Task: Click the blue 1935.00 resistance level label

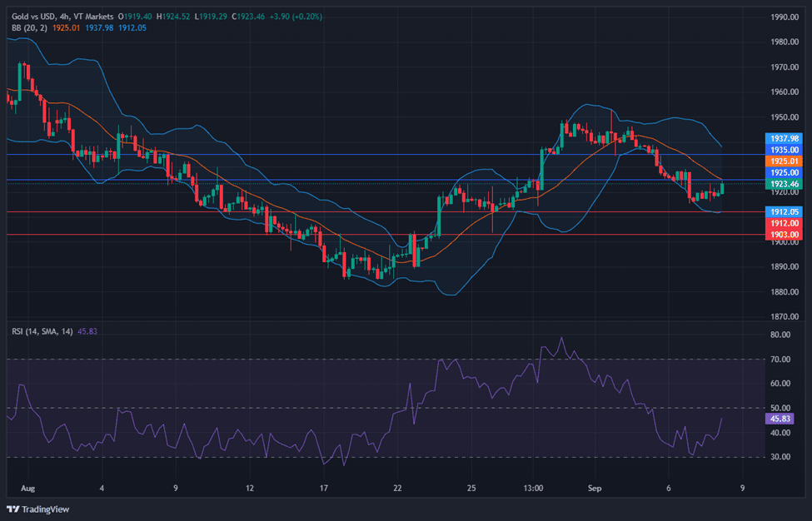Action: tap(783, 150)
